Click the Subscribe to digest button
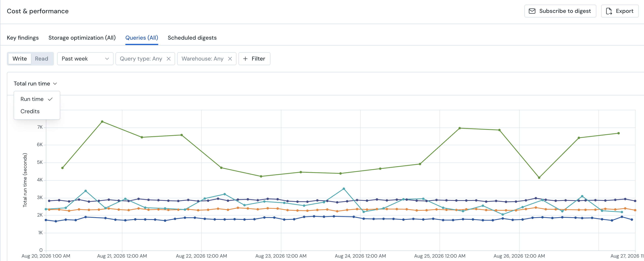 (x=560, y=11)
